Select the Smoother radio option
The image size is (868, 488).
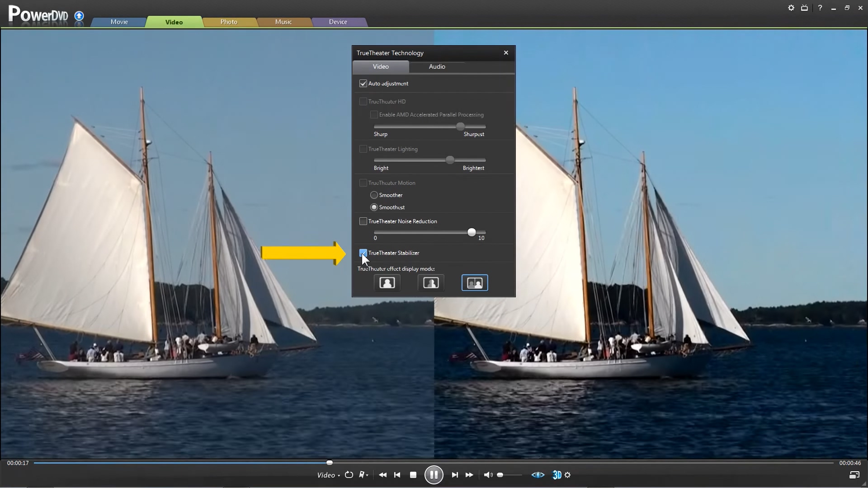(374, 195)
